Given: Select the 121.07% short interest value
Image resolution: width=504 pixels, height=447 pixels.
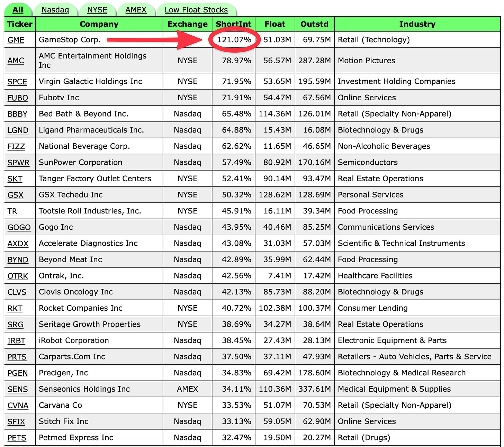Looking at the screenshot, I should [234, 40].
